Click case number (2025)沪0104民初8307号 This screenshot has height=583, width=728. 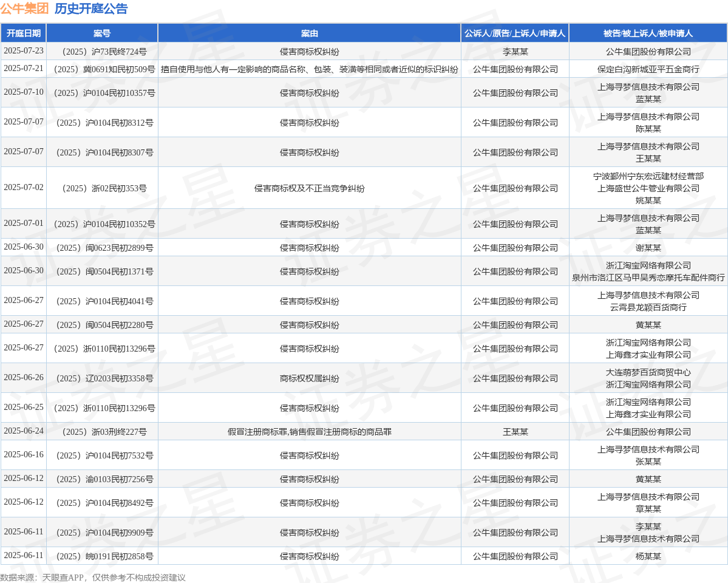[102, 152]
